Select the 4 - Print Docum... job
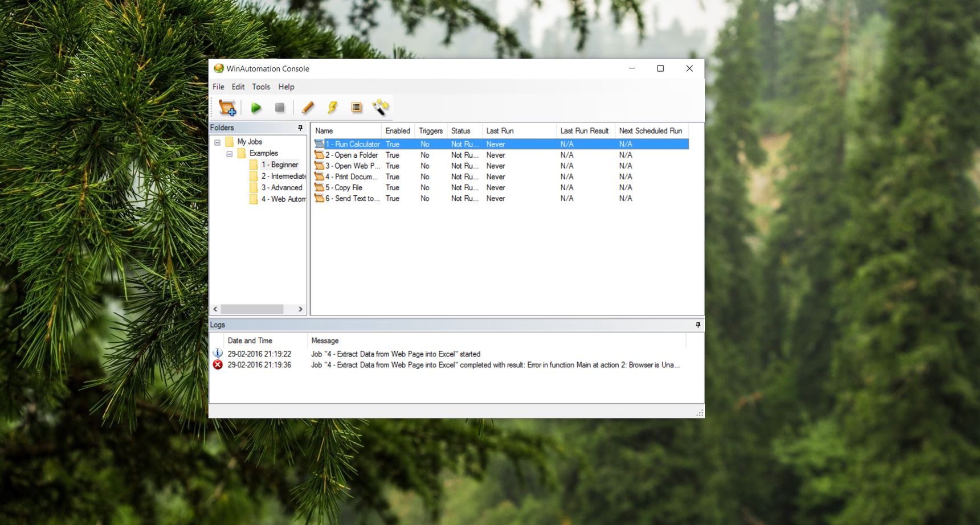 point(501,177)
